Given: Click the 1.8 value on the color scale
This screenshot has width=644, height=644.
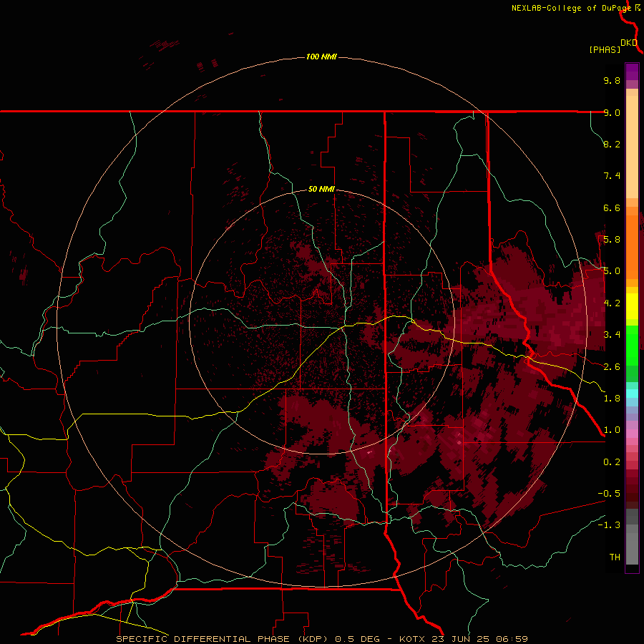Looking at the screenshot, I should tap(612, 399).
